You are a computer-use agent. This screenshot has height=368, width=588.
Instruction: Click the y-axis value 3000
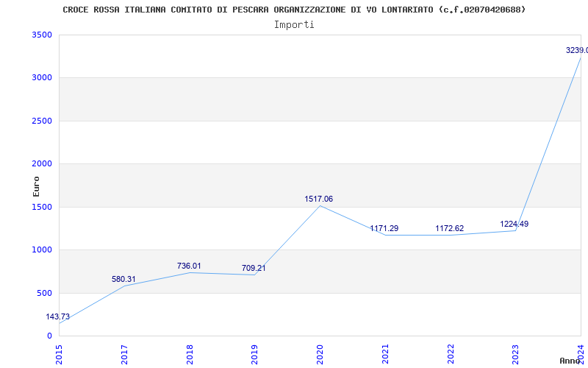point(42,78)
